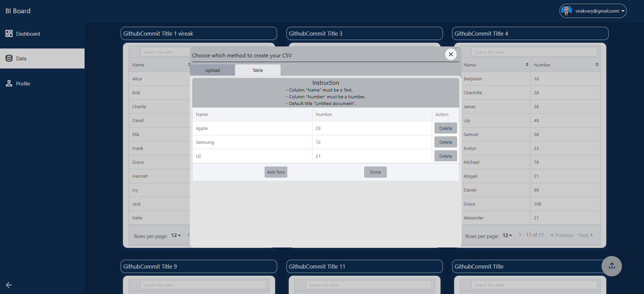Screen dimensions: 644x294
Task: Sort Title 4 table by Number
Action: (597, 64)
